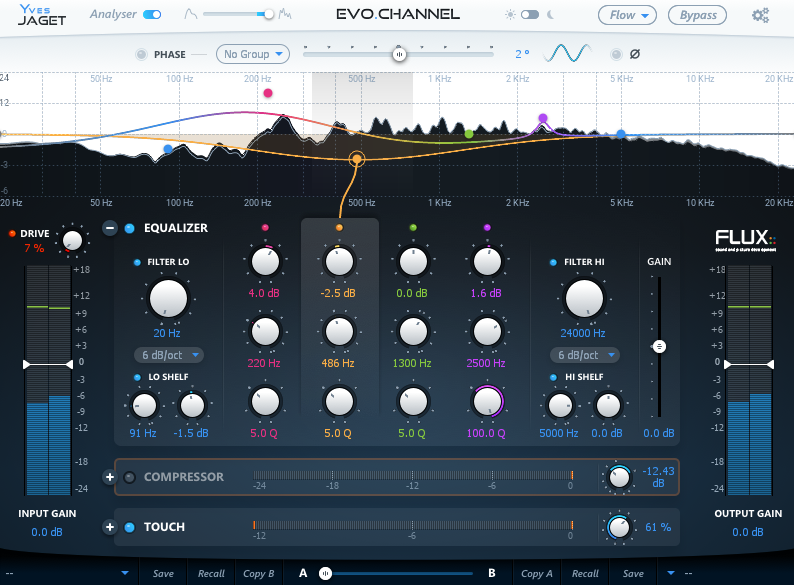The width and height of the screenshot is (794, 585).
Task: Select the blue hi shelf node near 5 KHz
Action: [621, 134]
